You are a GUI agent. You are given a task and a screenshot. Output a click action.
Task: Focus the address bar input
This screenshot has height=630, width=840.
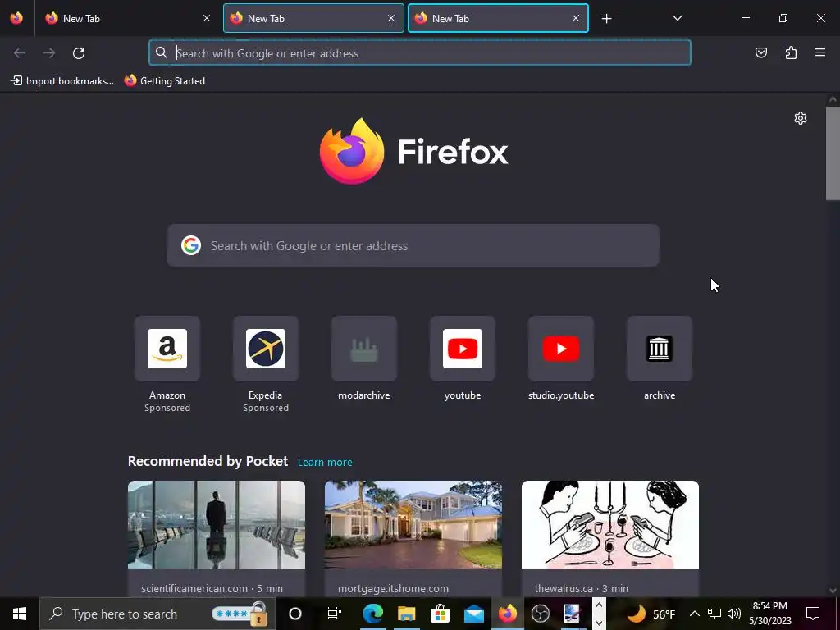click(420, 53)
